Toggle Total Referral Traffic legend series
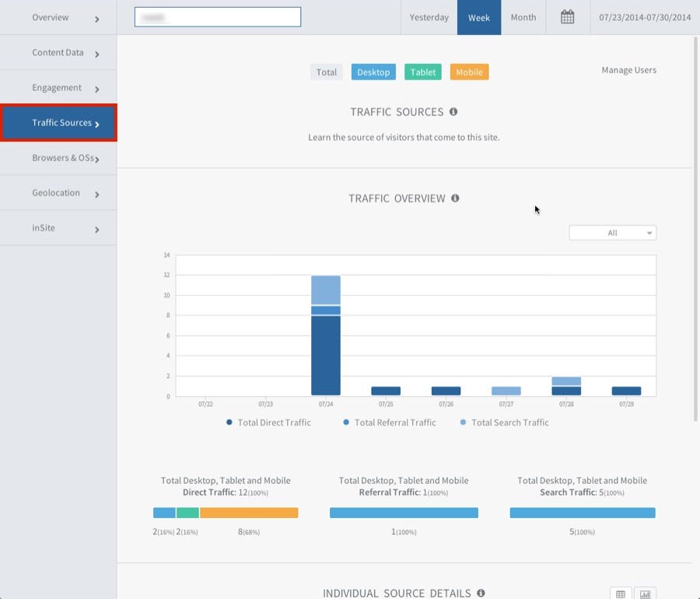700x599 pixels. pyautogui.click(x=390, y=422)
